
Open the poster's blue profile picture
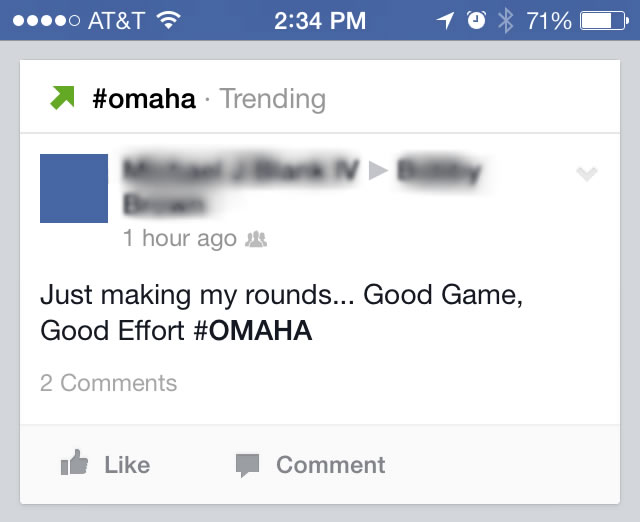point(74,189)
